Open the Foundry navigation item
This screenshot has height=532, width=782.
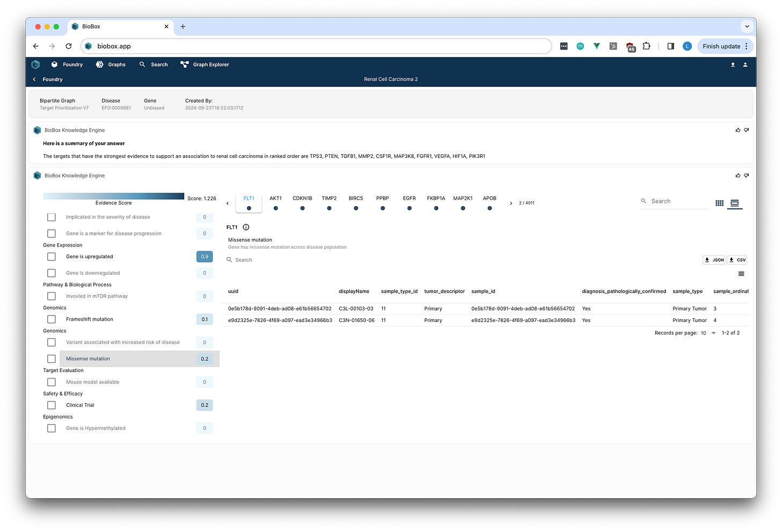67,64
